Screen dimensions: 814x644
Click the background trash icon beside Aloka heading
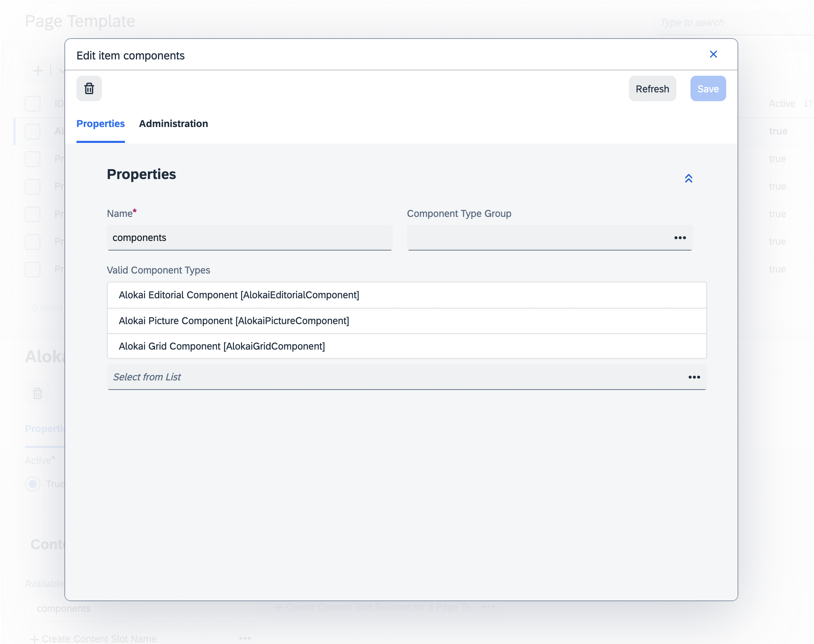(x=37, y=393)
